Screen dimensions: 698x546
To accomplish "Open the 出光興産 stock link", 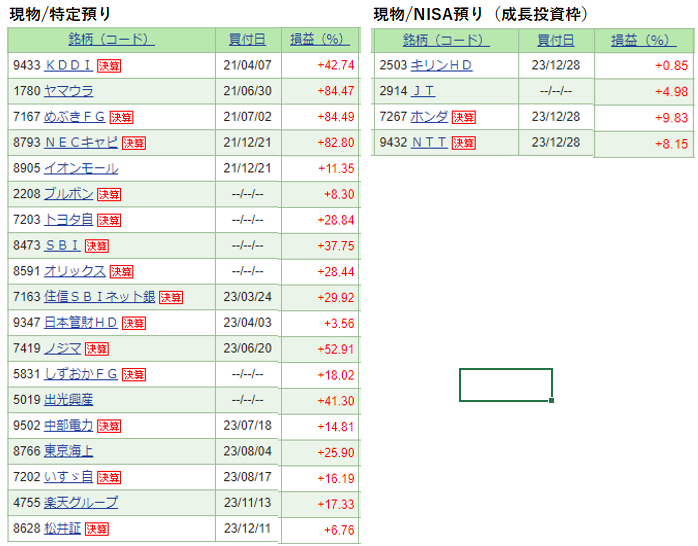I will pyautogui.click(x=69, y=400).
